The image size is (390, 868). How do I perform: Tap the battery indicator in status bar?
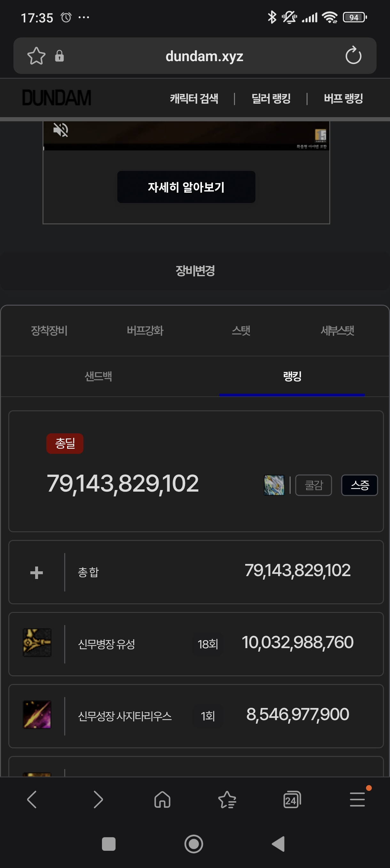click(355, 18)
